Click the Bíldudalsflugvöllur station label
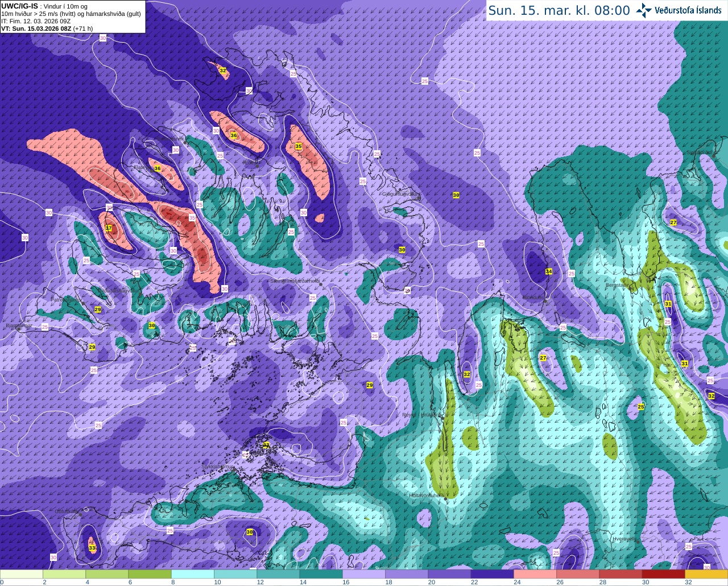Screen dimensions: 728x586 pos(118,290)
